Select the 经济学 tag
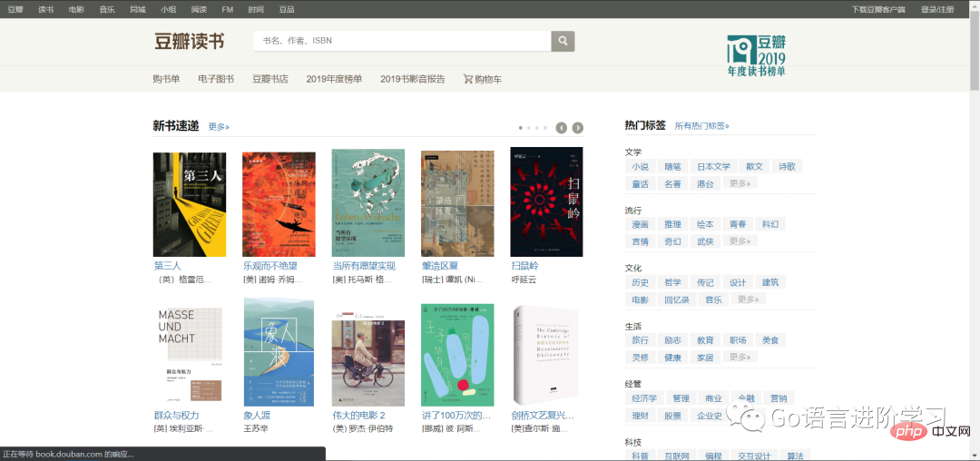This screenshot has width=980, height=461. coord(644,398)
